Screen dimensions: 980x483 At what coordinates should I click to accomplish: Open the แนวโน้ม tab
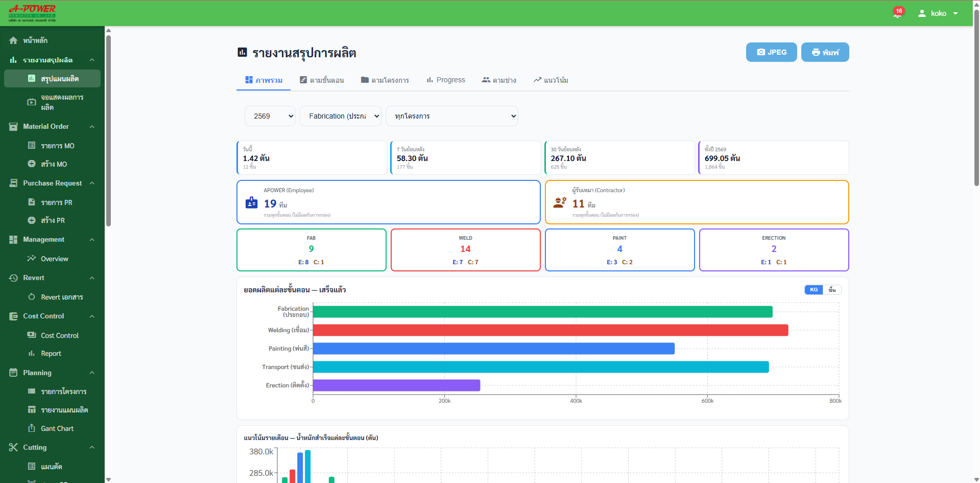coord(551,80)
